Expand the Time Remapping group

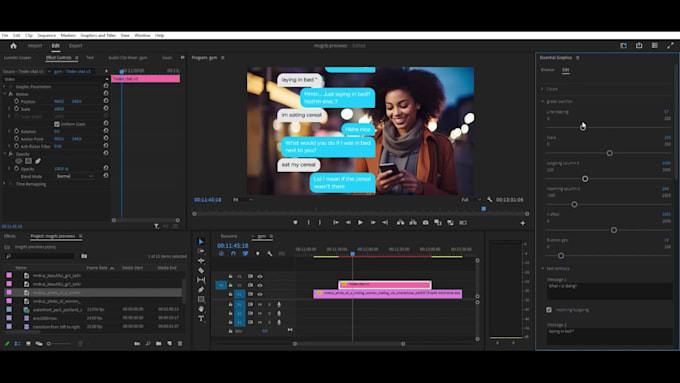(x=5, y=184)
